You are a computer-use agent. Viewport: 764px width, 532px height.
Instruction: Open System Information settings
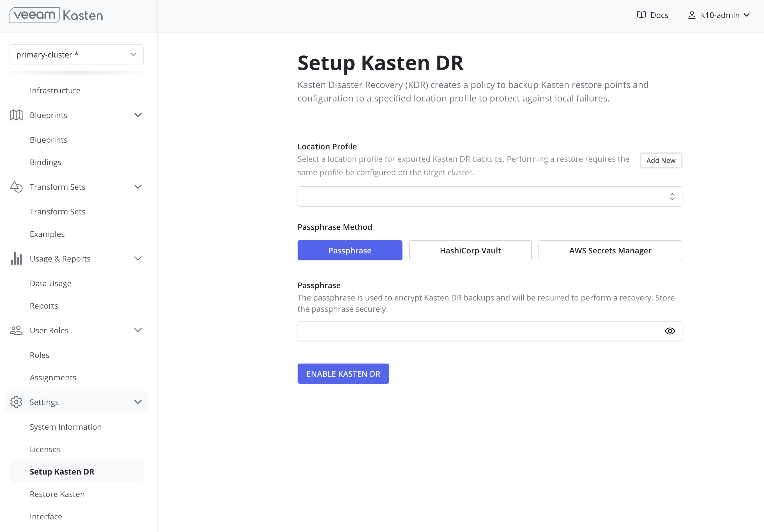(x=66, y=427)
